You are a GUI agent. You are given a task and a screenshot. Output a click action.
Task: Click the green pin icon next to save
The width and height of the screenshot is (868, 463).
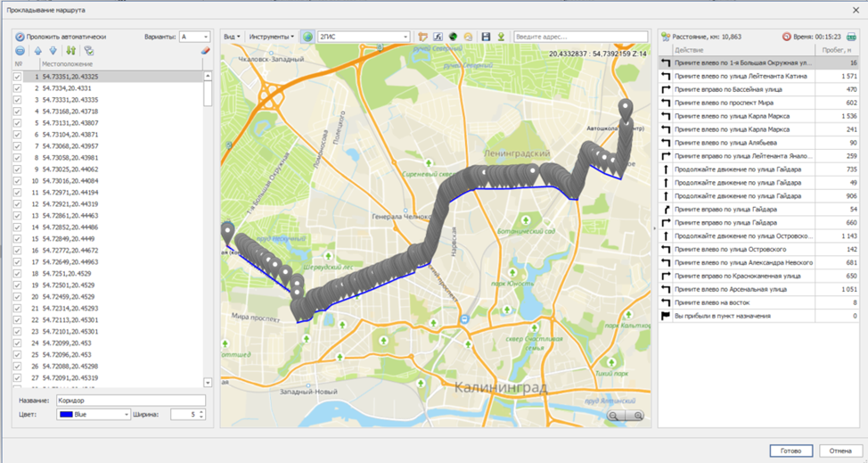(501, 37)
